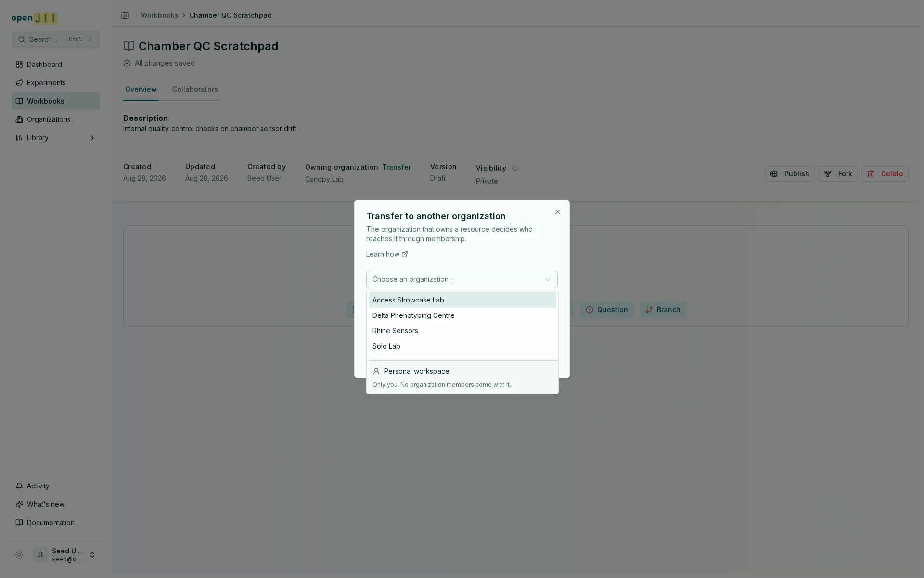Click the Workbooks breadcrumb
Screen dimensions: 924x578
click(160, 15)
